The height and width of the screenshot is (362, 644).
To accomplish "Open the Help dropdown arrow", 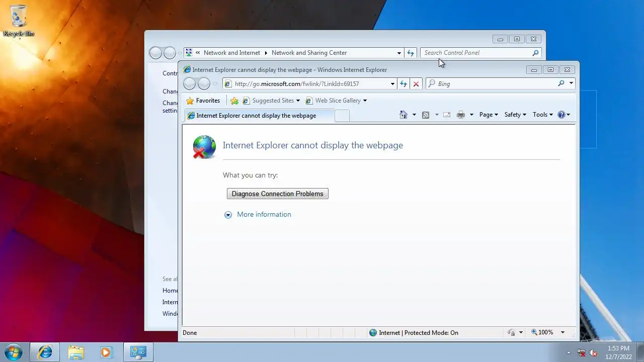I will point(569,115).
